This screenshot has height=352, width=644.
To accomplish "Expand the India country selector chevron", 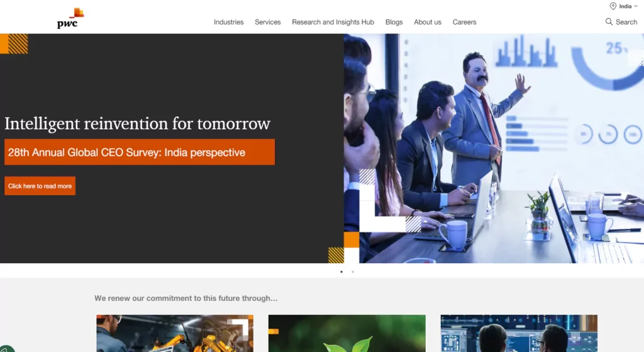I will (636, 6).
